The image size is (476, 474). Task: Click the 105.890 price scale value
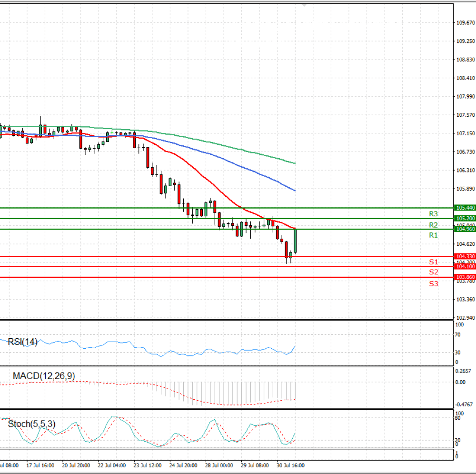pyautogui.click(x=466, y=189)
